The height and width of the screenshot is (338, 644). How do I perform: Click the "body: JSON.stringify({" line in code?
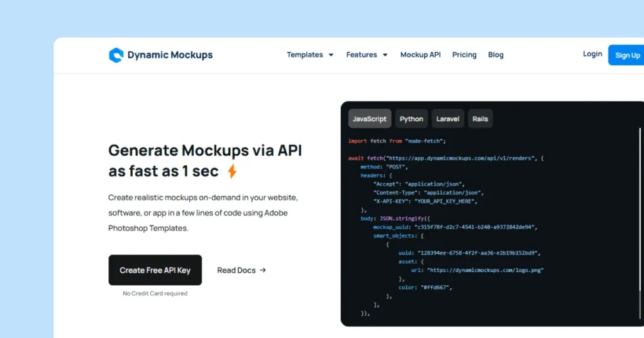395,218
